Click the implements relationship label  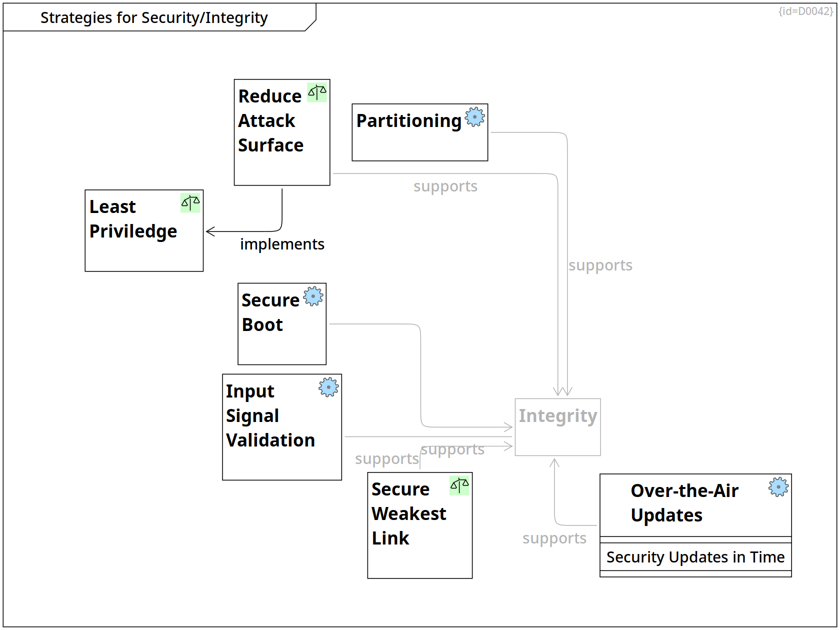pos(282,244)
